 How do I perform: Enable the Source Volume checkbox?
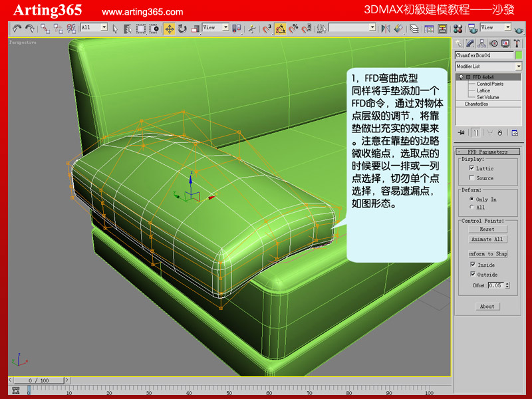(471, 178)
